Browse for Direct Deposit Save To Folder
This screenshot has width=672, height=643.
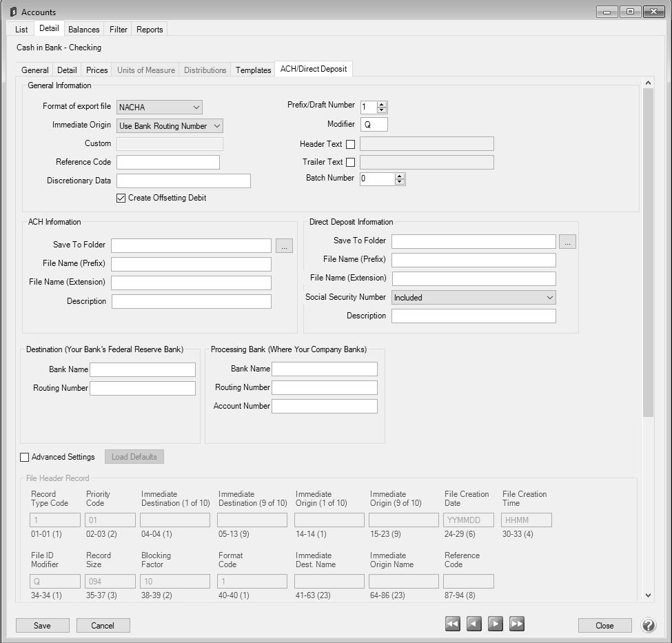(567, 241)
